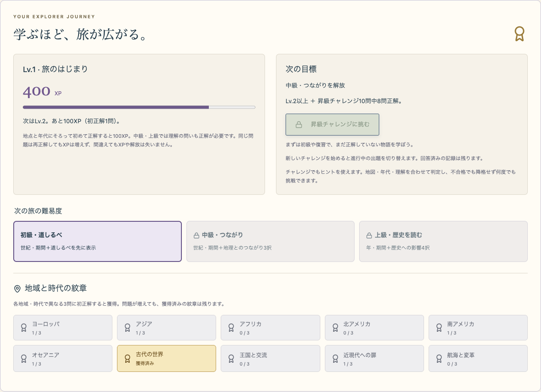
Task: Click the アフリカ badge ribbon icon
Action: [231, 328]
